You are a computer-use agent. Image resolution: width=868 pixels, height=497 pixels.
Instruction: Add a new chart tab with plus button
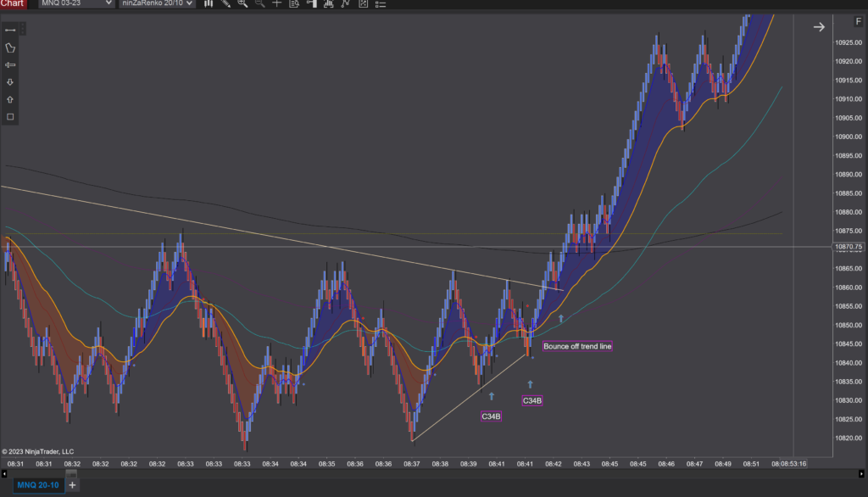[x=72, y=484]
